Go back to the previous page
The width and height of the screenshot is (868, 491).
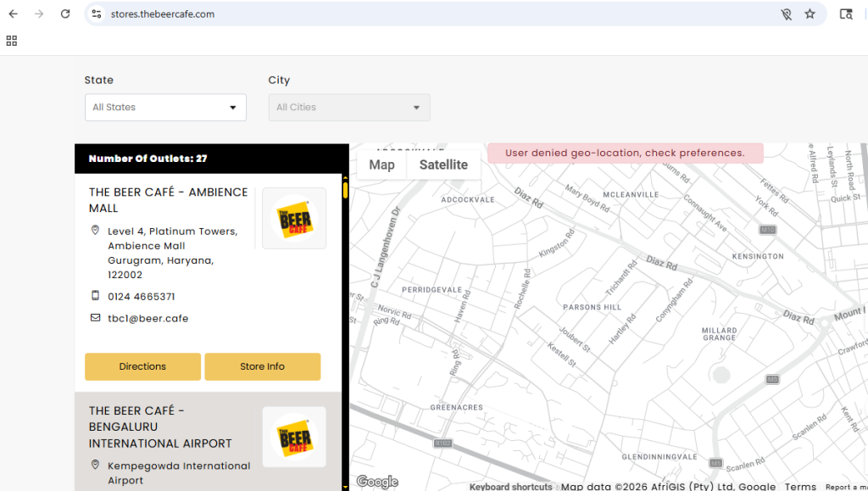click(x=14, y=14)
